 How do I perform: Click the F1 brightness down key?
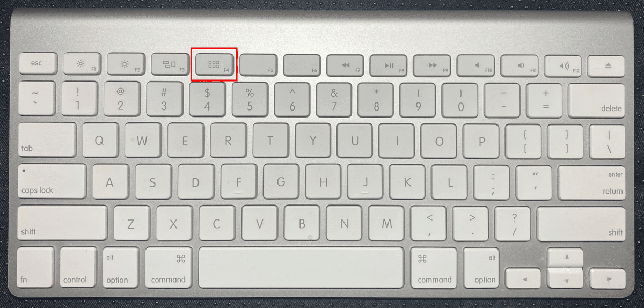pos(82,65)
